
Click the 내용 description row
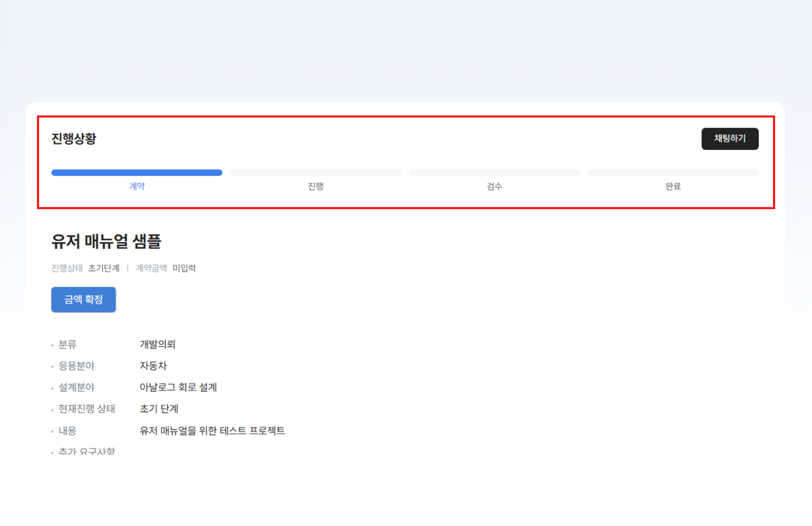(x=68, y=431)
